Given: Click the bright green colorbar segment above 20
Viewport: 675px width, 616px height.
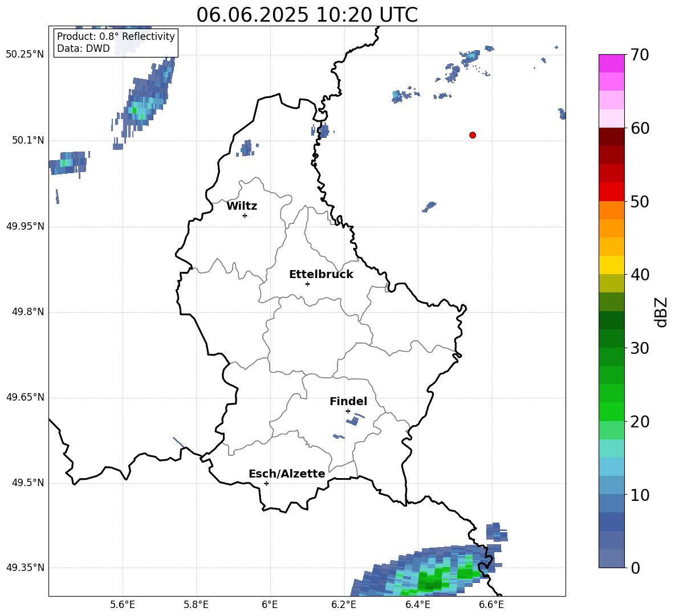Looking at the screenshot, I should pos(612,411).
